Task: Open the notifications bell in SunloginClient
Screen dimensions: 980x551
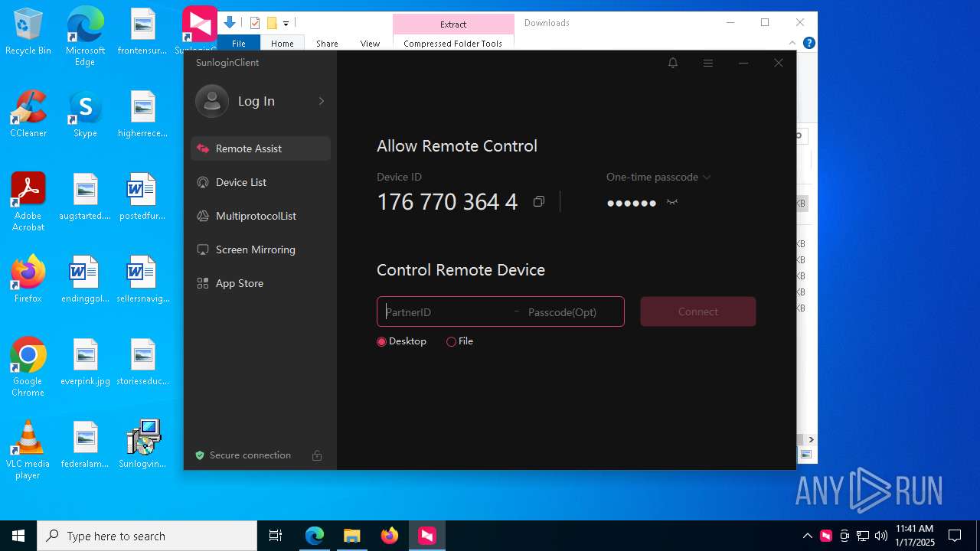Action: coord(673,63)
